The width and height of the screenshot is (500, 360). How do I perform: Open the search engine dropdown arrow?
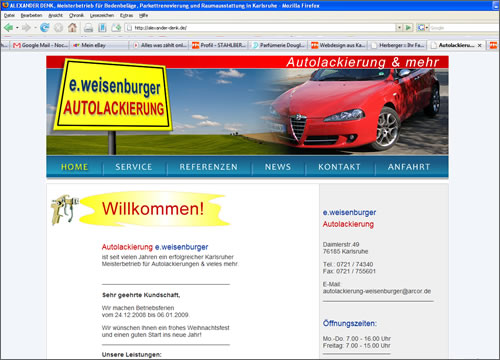(x=427, y=28)
